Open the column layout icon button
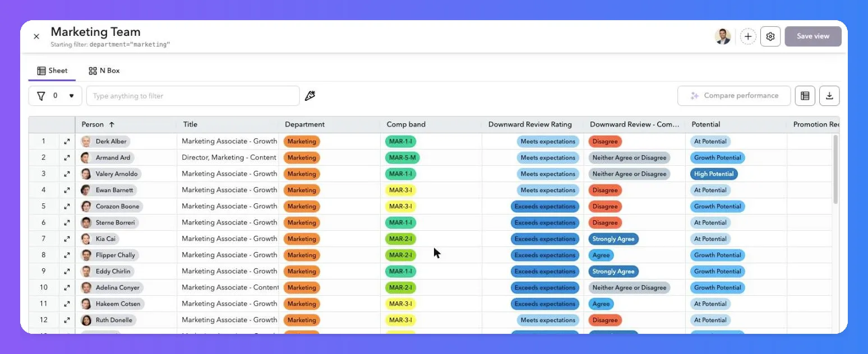Viewport: 868px width, 354px height. 805,96
